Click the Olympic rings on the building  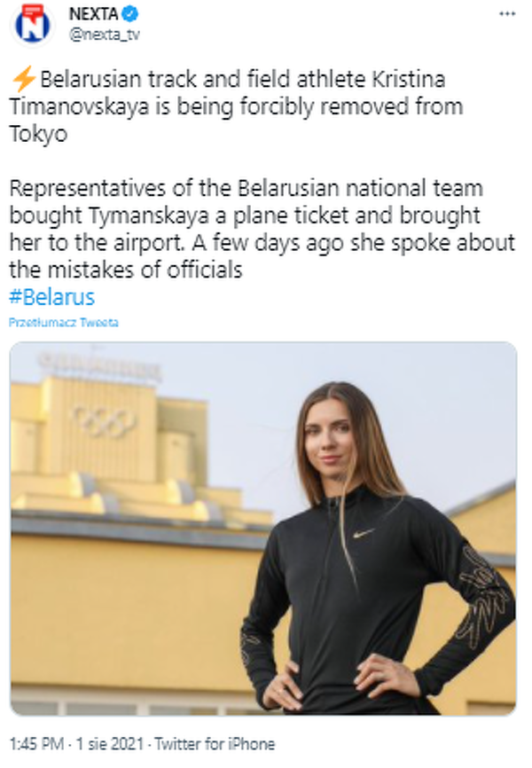[104, 421]
